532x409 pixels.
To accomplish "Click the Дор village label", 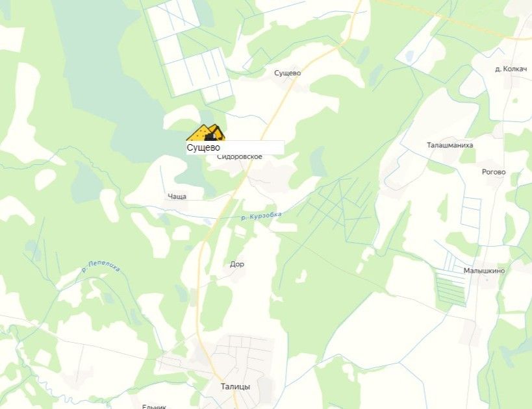I will (237, 264).
